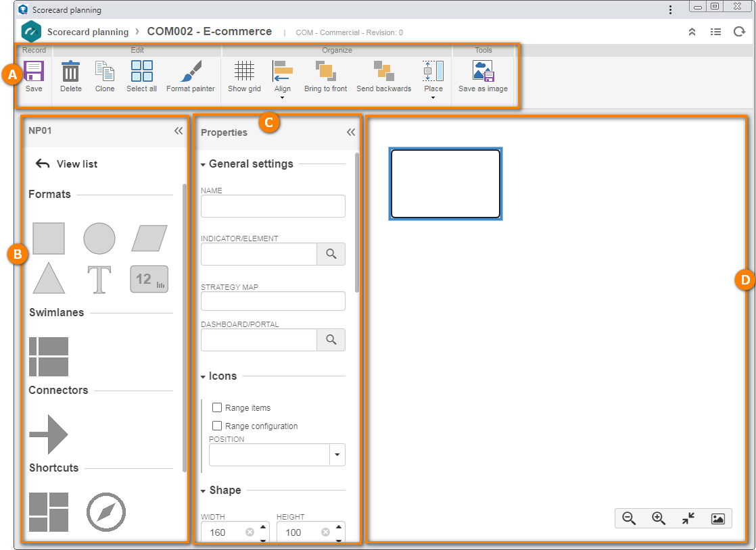Open the Align dropdown arrow
This screenshot has height=550, width=756.
point(283,98)
